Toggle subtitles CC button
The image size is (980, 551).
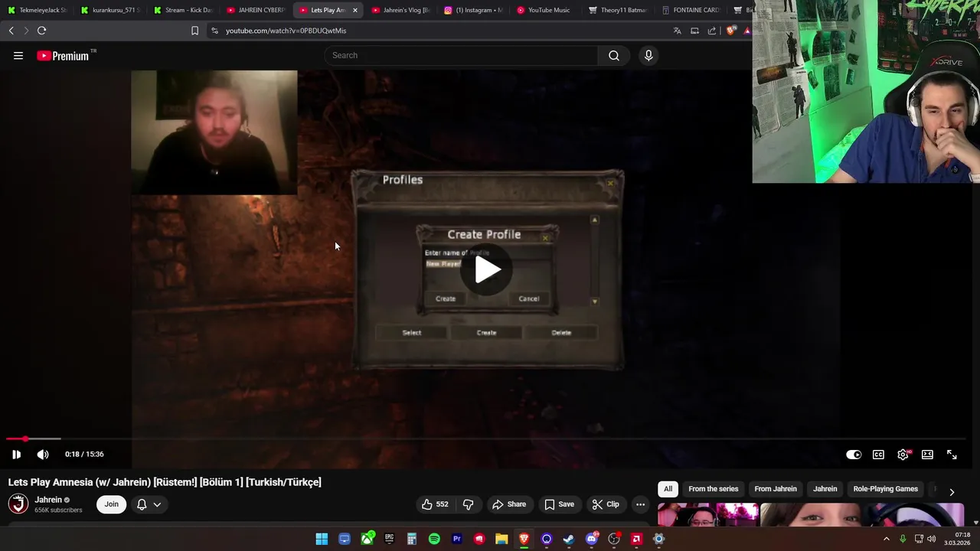878,455
